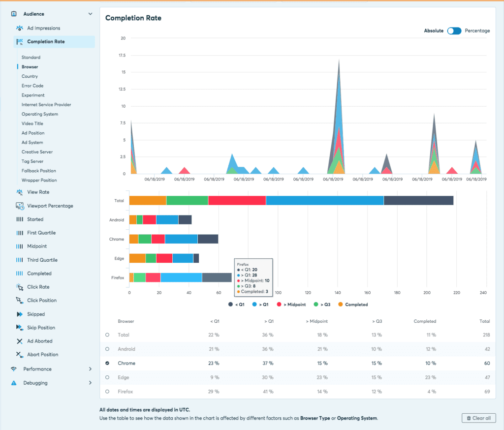Open the Video Title breakdown
504x430 pixels.
(32, 123)
